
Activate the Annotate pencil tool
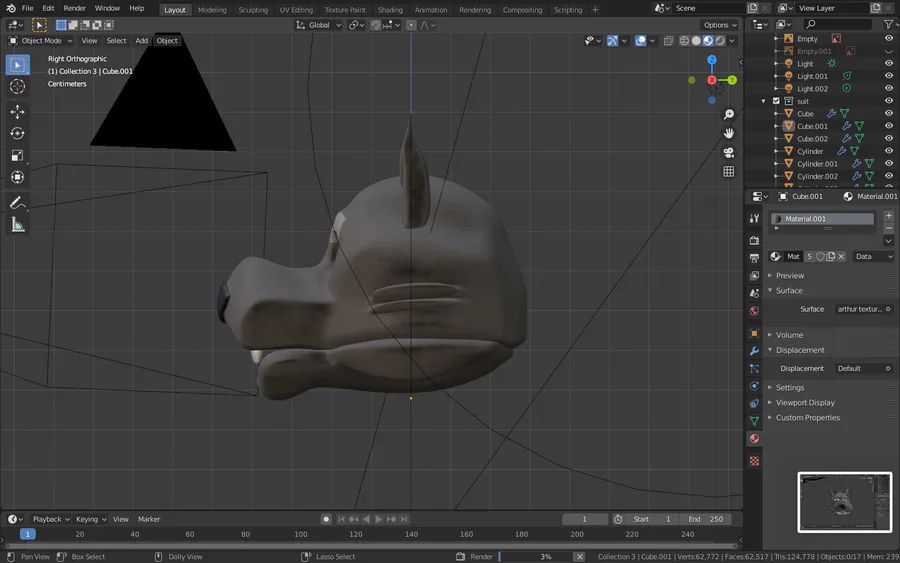point(17,203)
